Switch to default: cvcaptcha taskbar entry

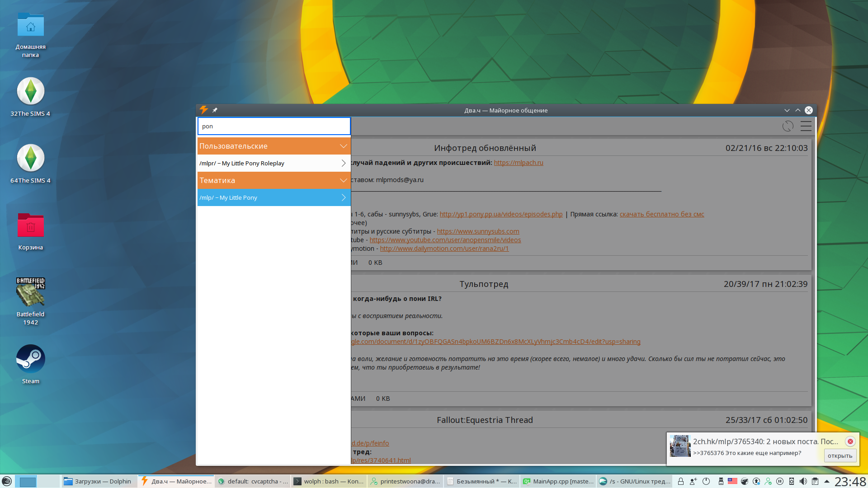click(x=253, y=481)
